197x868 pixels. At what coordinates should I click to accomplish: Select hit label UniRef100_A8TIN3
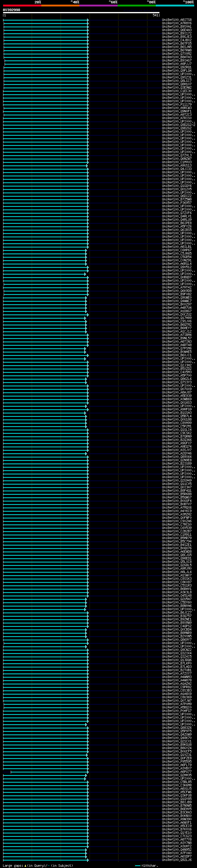[x=177, y=342]
